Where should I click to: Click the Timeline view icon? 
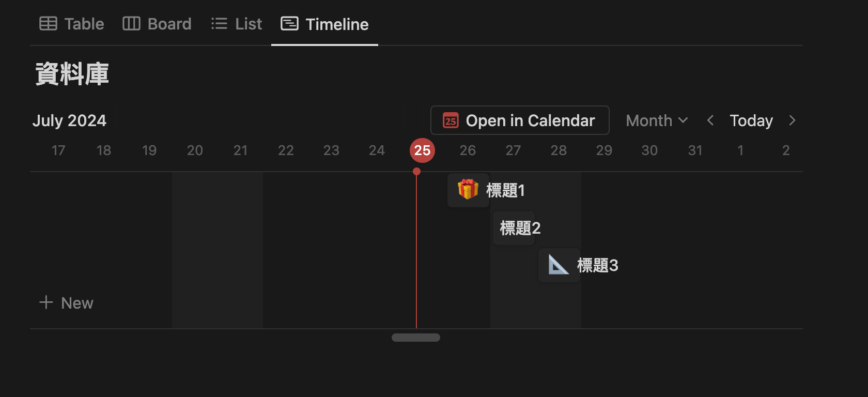[289, 24]
